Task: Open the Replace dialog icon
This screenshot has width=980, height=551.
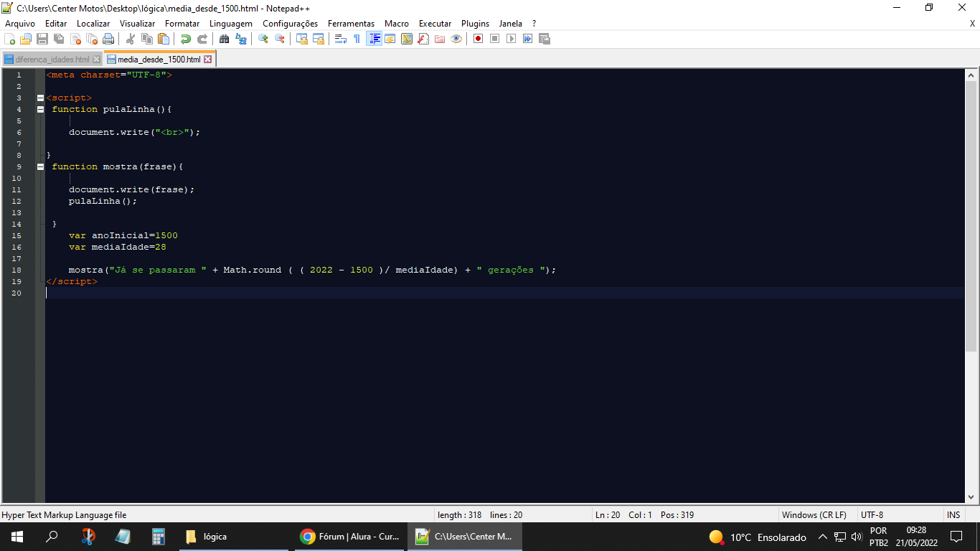Action: tap(240, 39)
